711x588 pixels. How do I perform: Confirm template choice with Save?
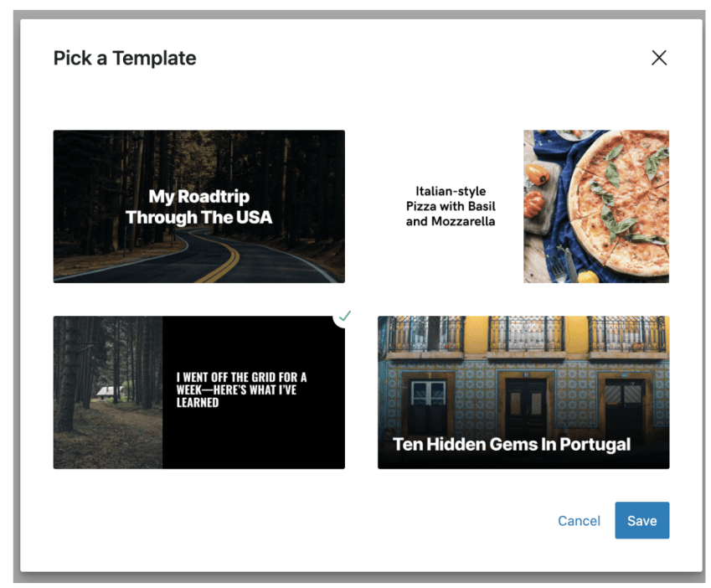click(x=641, y=520)
